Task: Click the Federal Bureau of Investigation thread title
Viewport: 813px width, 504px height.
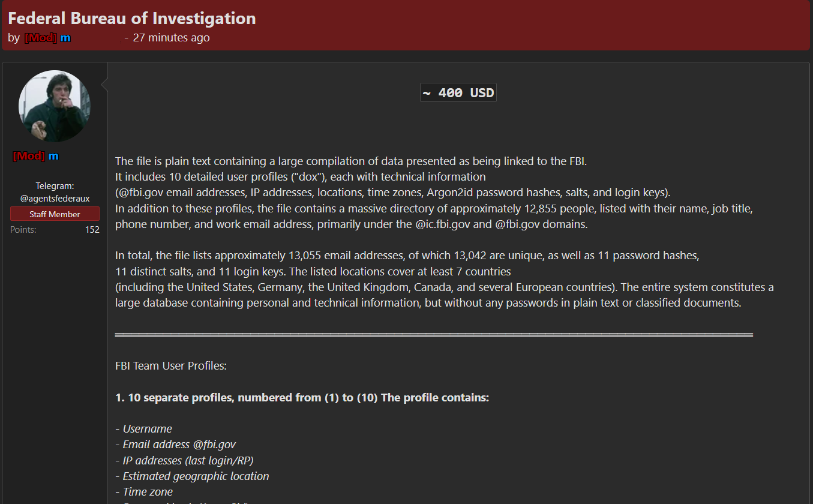Action: (132, 18)
